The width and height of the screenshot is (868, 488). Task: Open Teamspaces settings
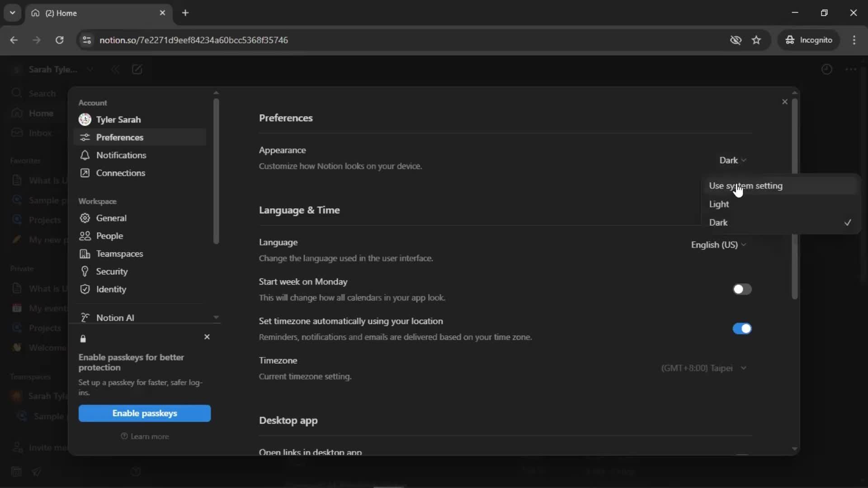(x=140, y=253)
